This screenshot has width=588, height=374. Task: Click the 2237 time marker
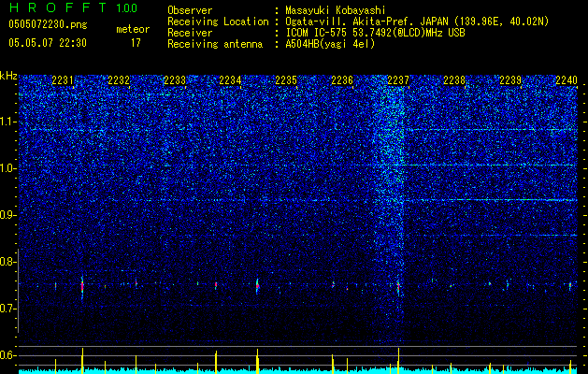[x=398, y=80]
